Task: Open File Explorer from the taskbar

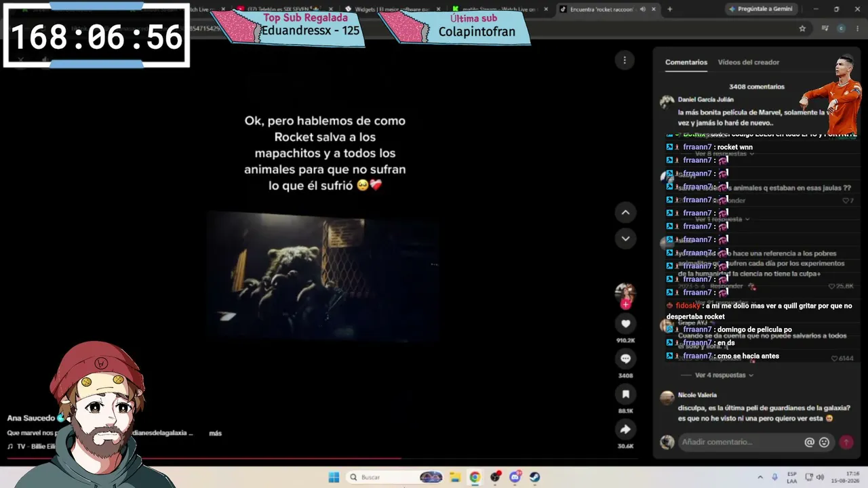Action: (x=455, y=477)
